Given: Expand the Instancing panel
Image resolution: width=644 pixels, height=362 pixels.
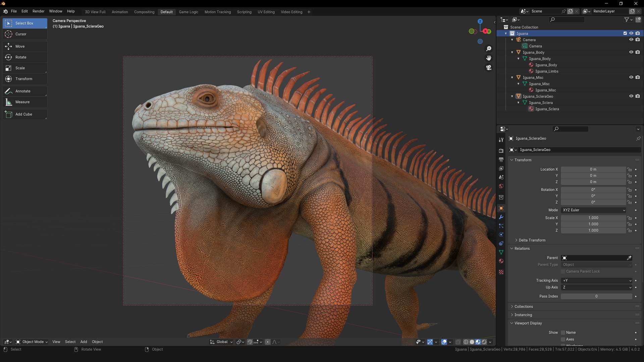Looking at the screenshot, I should (x=523, y=315).
